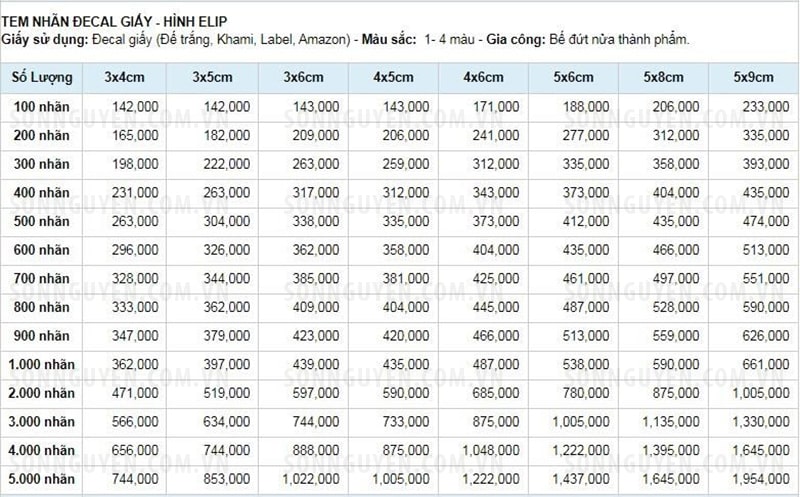Select the 5.000 nhãn row label
Viewport: 800px width, 497px height.
click(x=41, y=479)
